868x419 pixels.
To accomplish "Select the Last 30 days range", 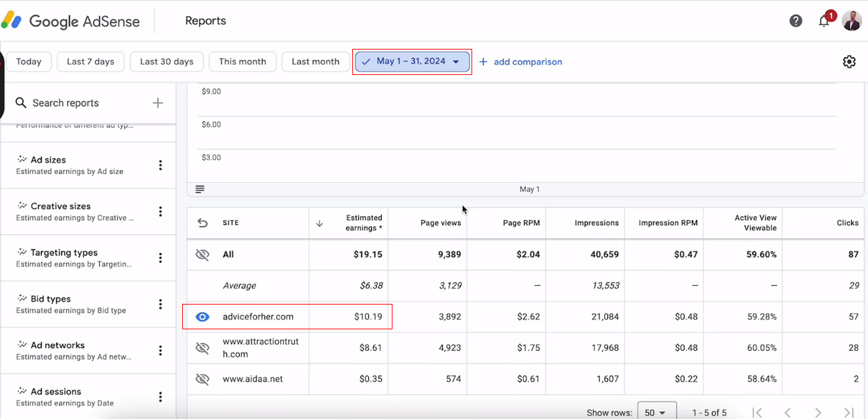I will point(167,62).
